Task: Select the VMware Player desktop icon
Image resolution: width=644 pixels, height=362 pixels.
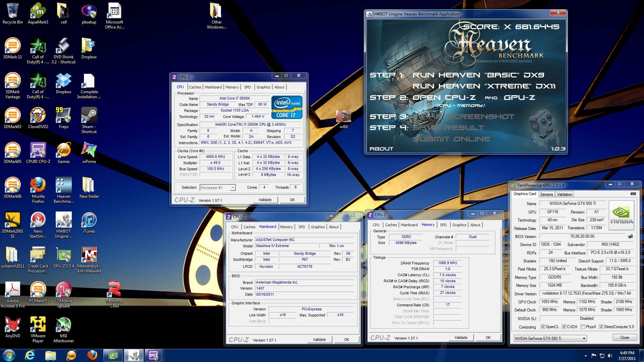Action: (38, 330)
